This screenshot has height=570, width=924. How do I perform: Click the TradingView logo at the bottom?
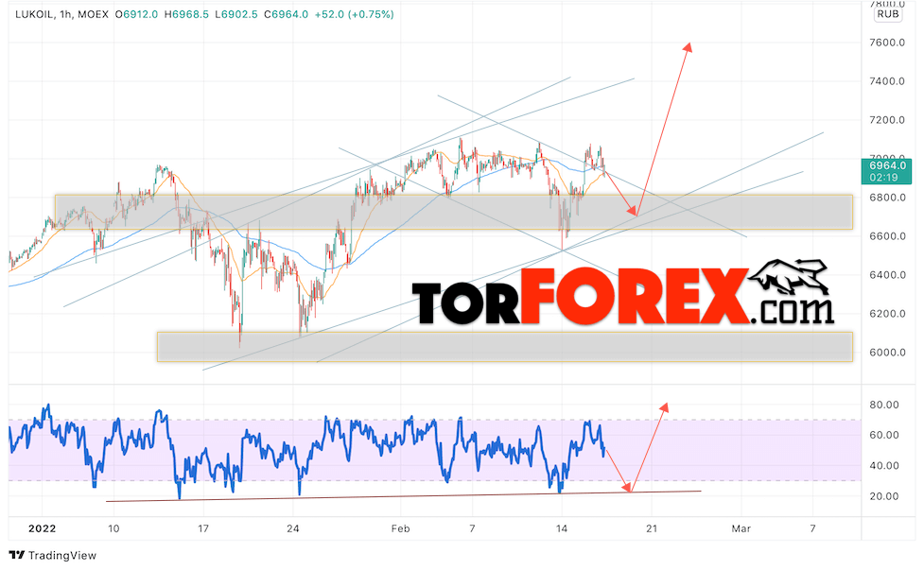tap(52, 555)
